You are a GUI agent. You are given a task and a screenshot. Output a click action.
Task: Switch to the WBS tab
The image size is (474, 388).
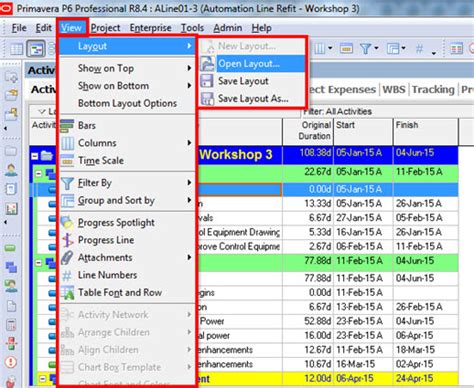coord(394,89)
